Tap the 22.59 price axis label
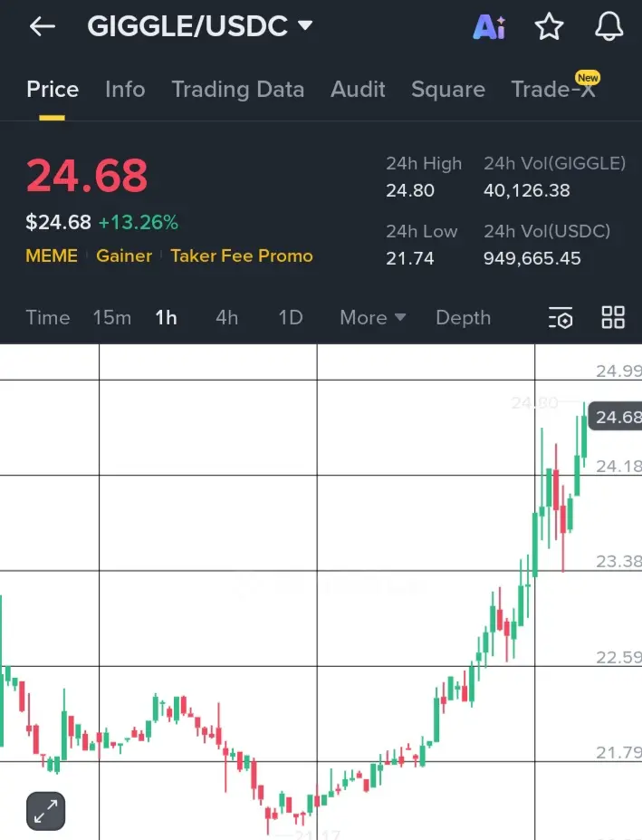 [x=618, y=657]
